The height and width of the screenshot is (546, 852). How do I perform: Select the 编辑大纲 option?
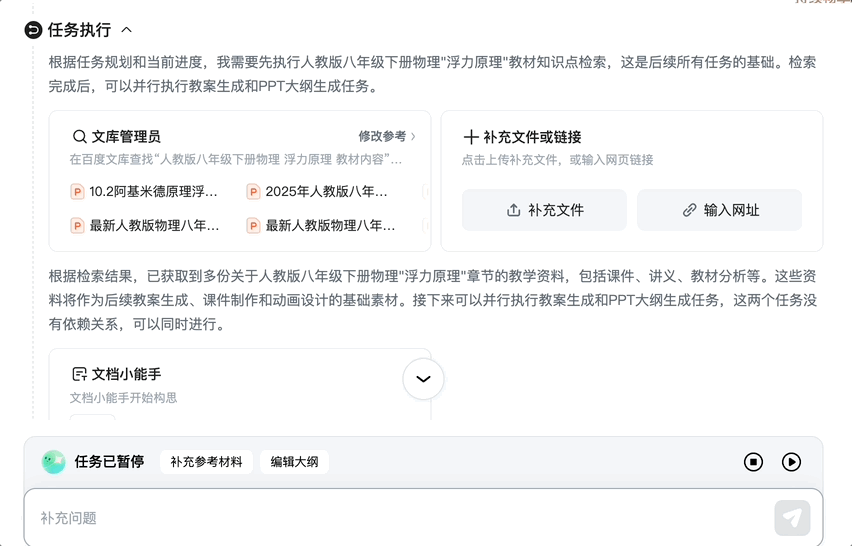pos(294,462)
